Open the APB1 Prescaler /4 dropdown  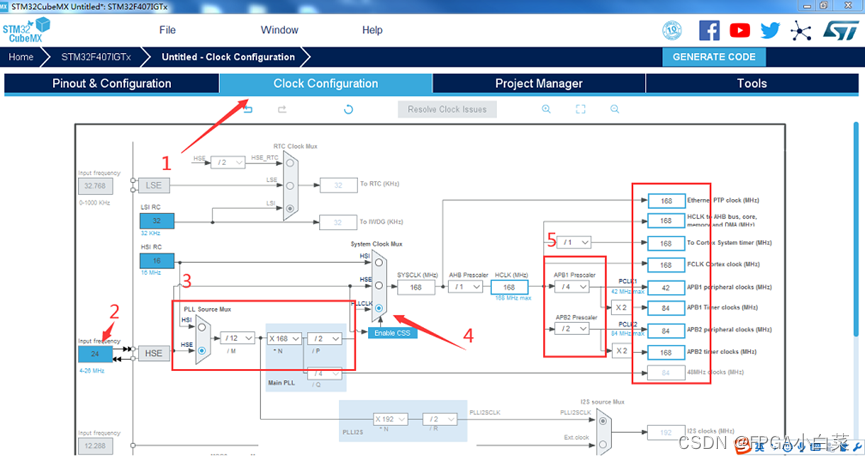[x=572, y=287]
